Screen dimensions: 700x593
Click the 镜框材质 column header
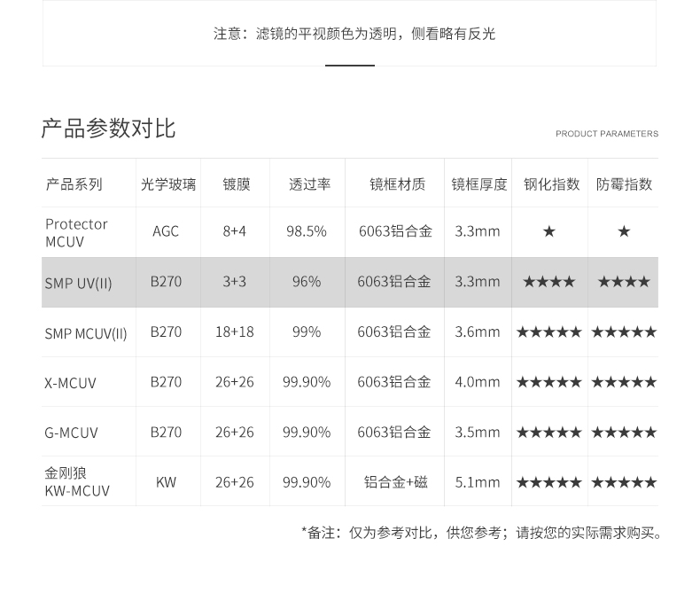click(397, 184)
